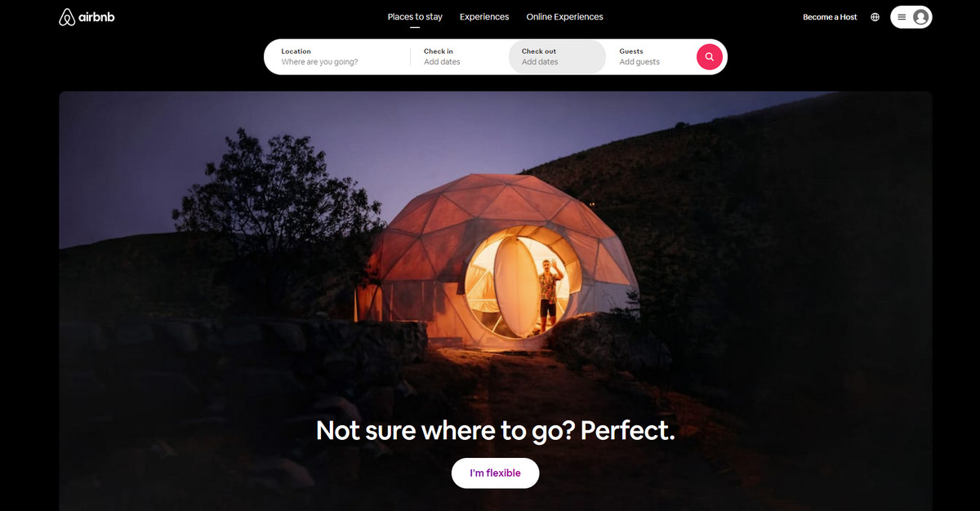Click the Airbnb bélo logo icon
The width and height of the screenshot is (980, 511).
67,17
